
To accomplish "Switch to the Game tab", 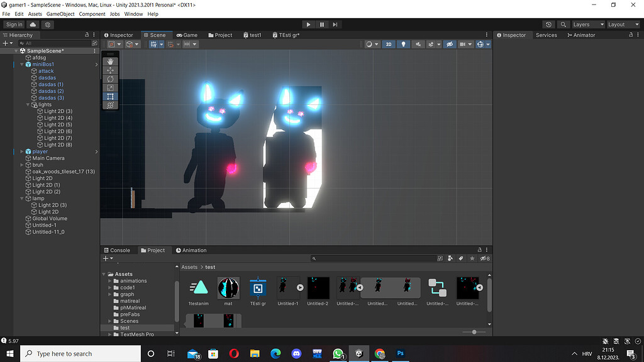I will point(187,35).
